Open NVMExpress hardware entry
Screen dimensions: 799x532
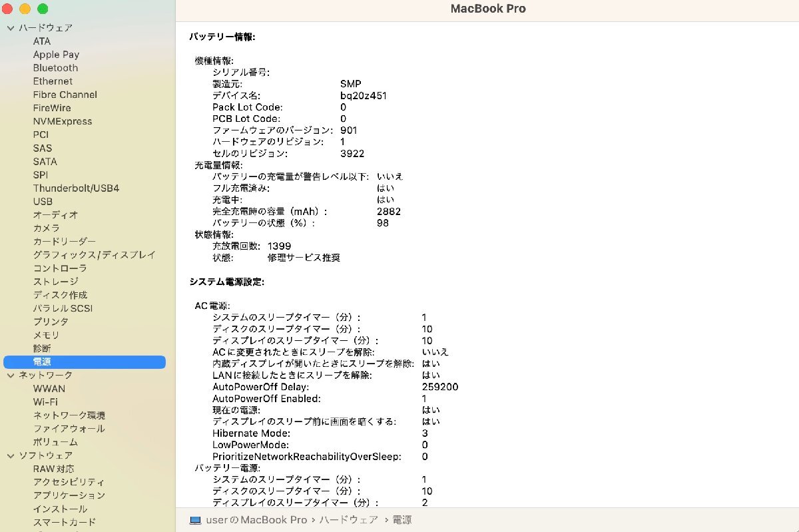coord(63,121)
